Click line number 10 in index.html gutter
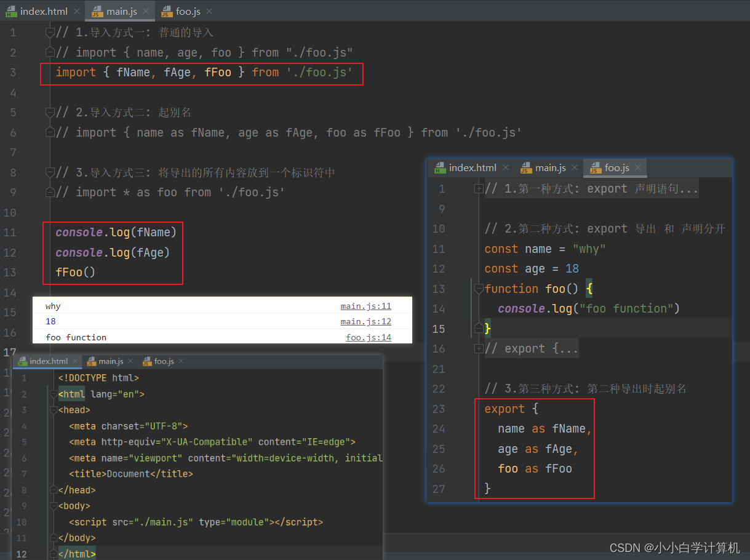The width and height of the screenshot is (750, 560). point(22,522)
